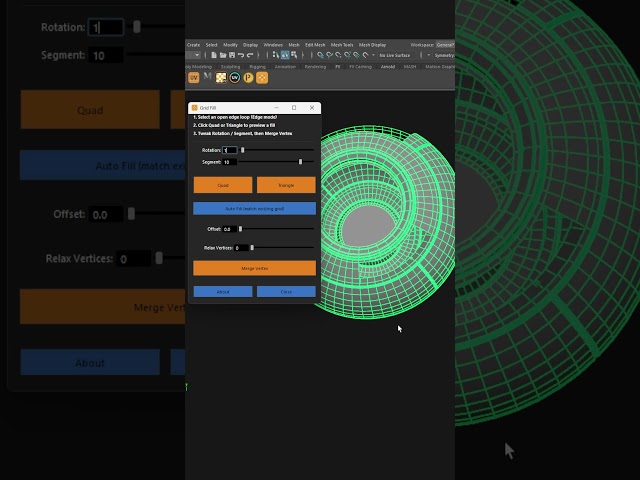Click the Relax Vertices slider handle
The height and width of the screenshot is (480, 640).
tap(252, 247)
